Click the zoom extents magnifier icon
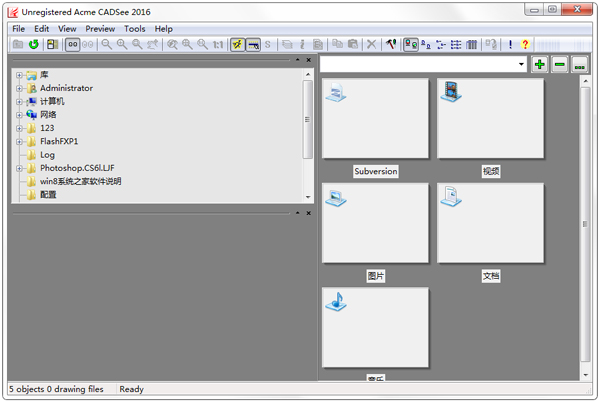 [x=188, y=44]
